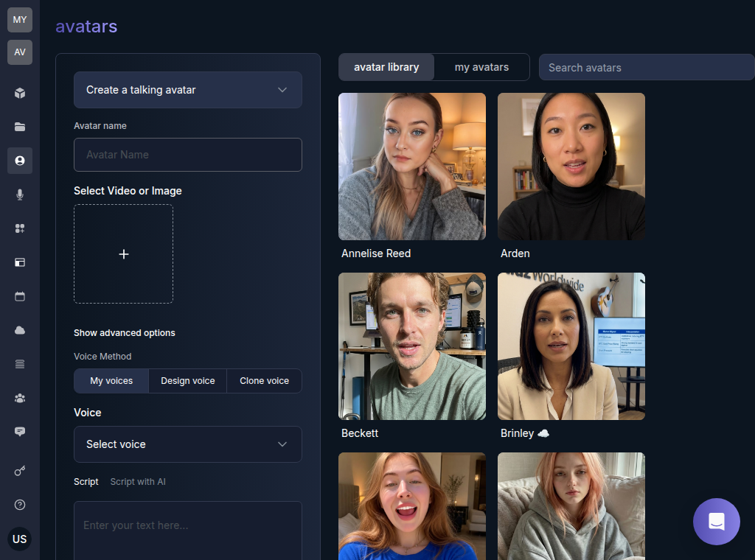
Task: Click the plus box to upload media
Action: [x=123, y=254]
